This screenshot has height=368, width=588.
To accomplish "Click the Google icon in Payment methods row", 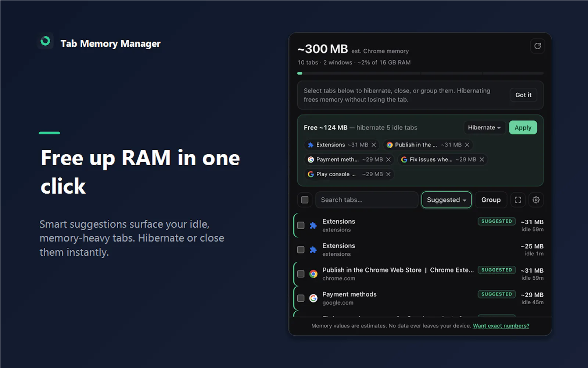I will [313, 298].
